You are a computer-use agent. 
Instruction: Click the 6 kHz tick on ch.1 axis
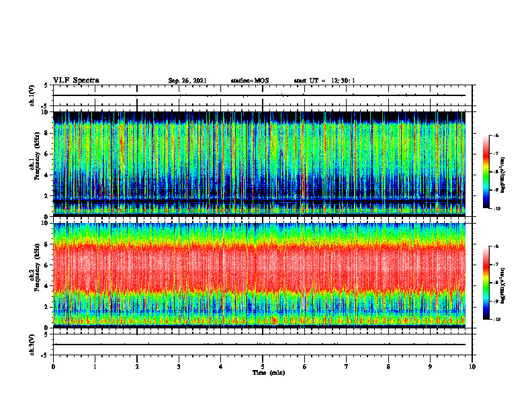(x=47, y=154)
